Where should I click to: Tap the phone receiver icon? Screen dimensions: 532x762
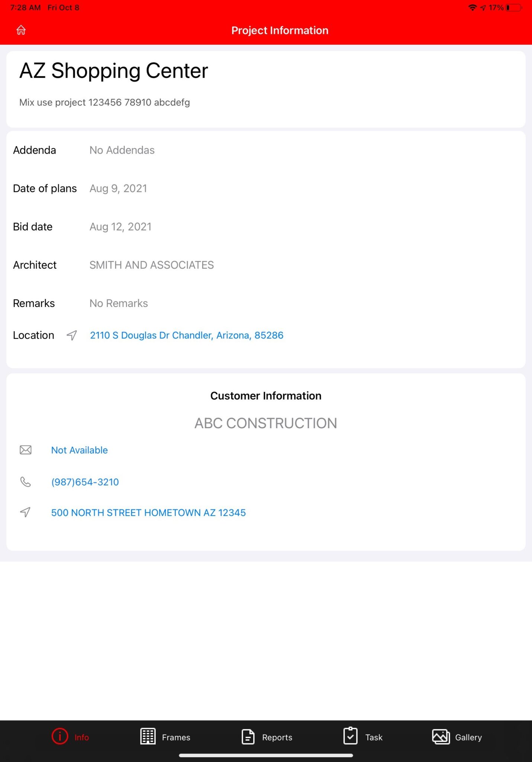click(25, 482)
